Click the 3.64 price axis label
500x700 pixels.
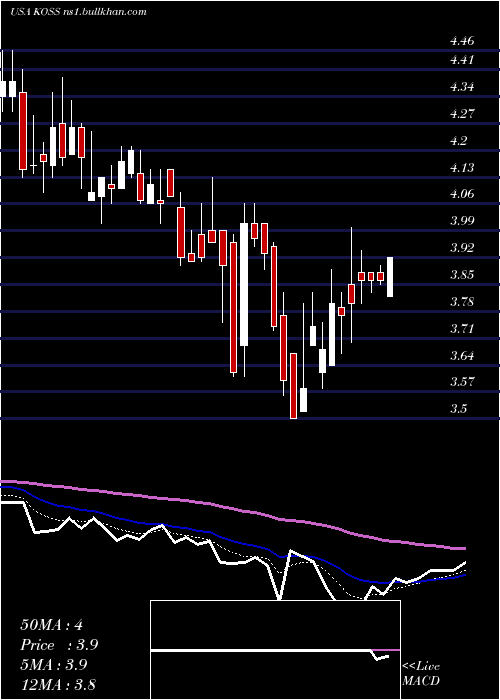(x=462, y=356)
